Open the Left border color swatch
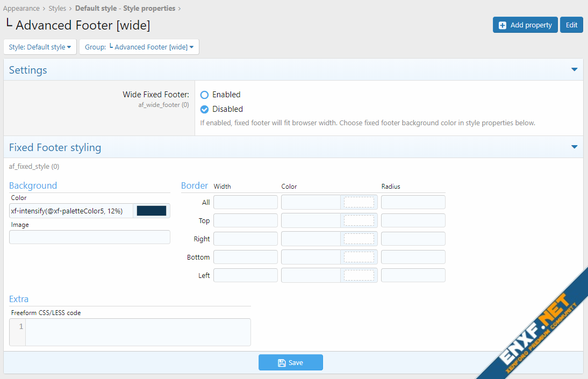Image resolution: width=588 pixels, height=379 pixels. pyautogui.click(x=359, y=275)
